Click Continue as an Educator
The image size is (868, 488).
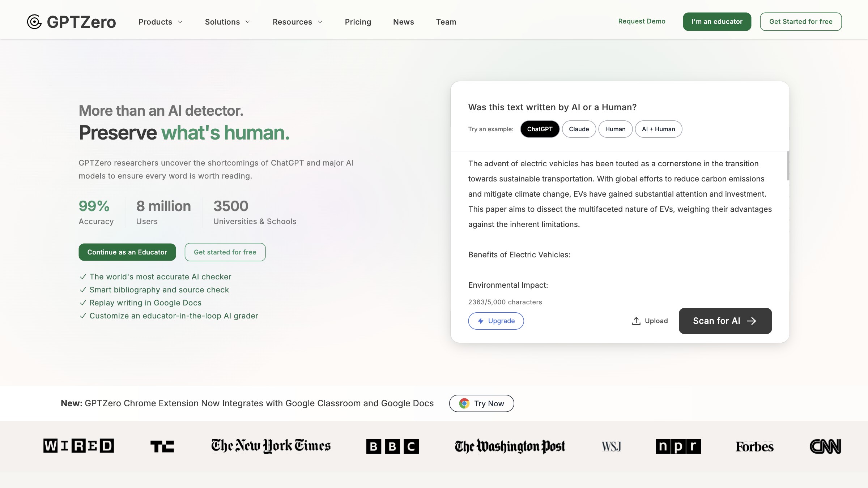coord(127,252)
